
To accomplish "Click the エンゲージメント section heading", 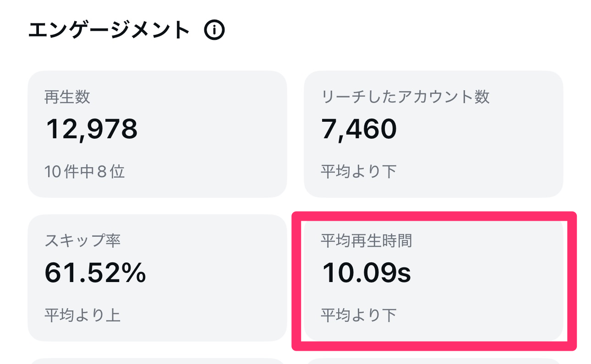I will point(109,31).
